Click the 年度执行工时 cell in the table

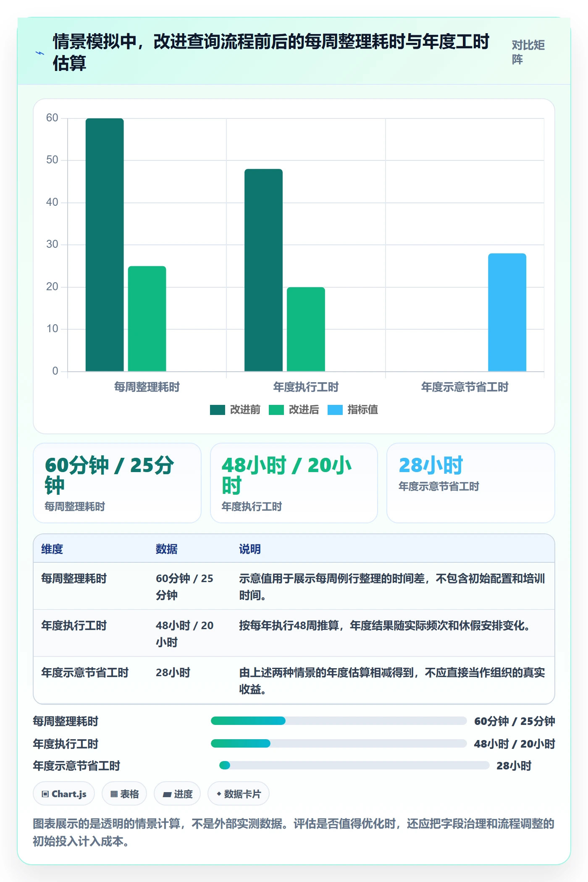coord(74,625)
